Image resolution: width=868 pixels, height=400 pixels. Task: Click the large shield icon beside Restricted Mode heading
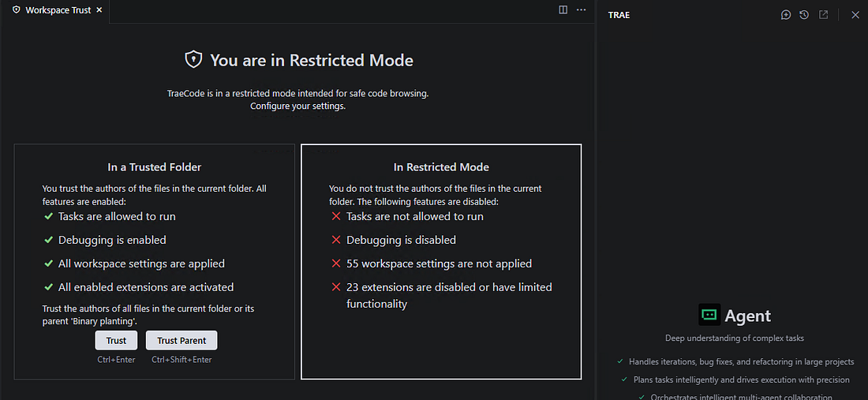(x=193, y=60)
